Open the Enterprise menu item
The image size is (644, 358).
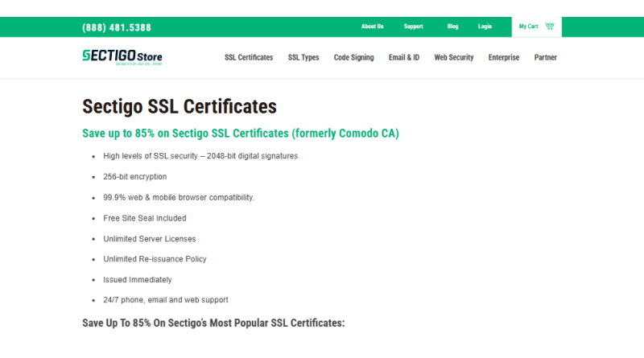pyautogui.click(x=504, y=57)
